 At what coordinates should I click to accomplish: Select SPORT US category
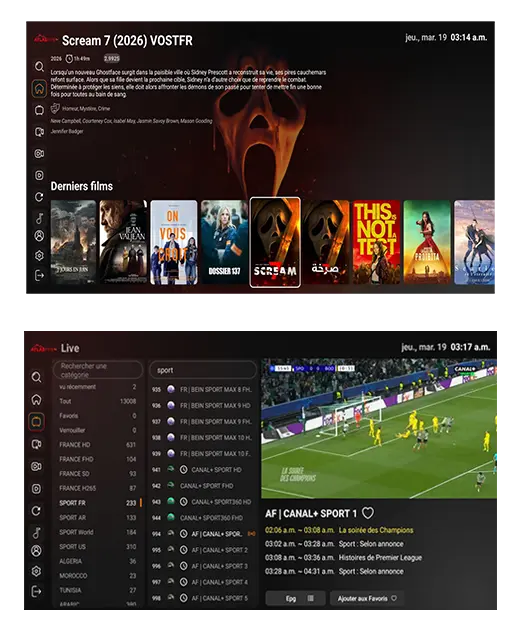98,546
